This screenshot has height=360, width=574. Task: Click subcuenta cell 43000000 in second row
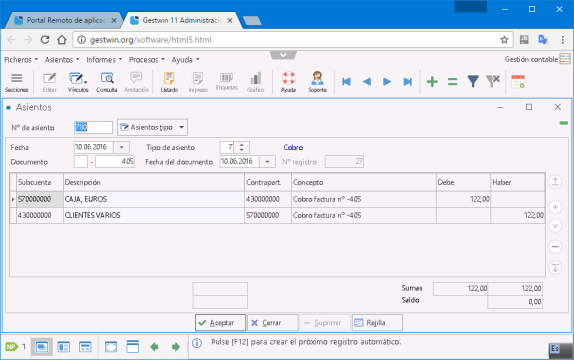(40, 215)
